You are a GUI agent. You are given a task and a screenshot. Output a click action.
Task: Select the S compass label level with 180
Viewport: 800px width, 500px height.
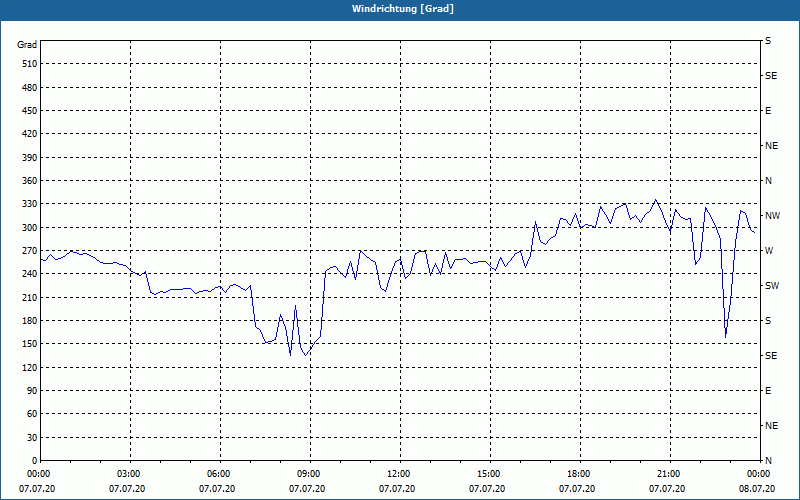[768, 321]
